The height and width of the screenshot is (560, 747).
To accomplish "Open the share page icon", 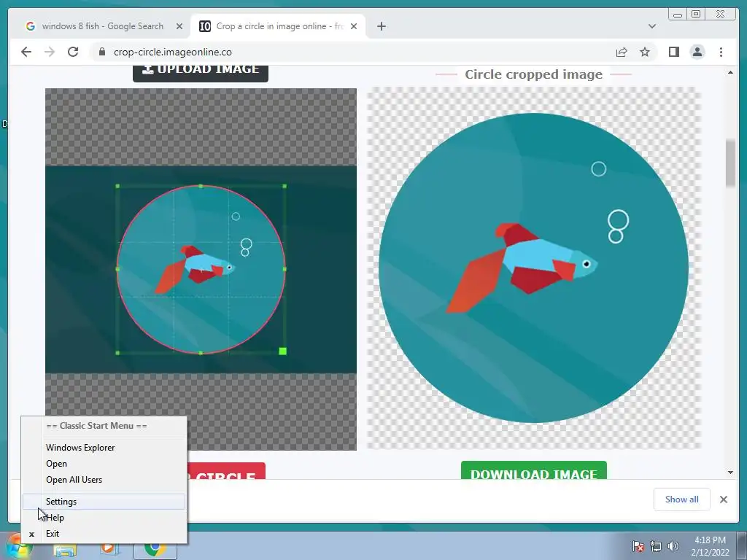I will coord(622,52).
